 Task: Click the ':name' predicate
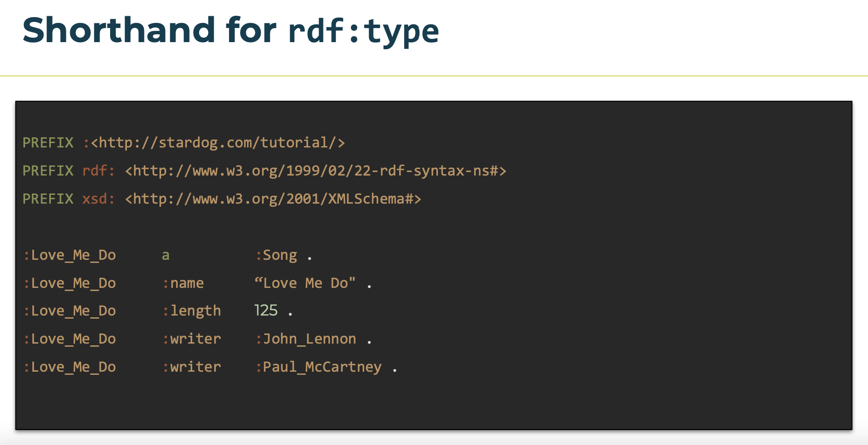(x=183, y=284)
